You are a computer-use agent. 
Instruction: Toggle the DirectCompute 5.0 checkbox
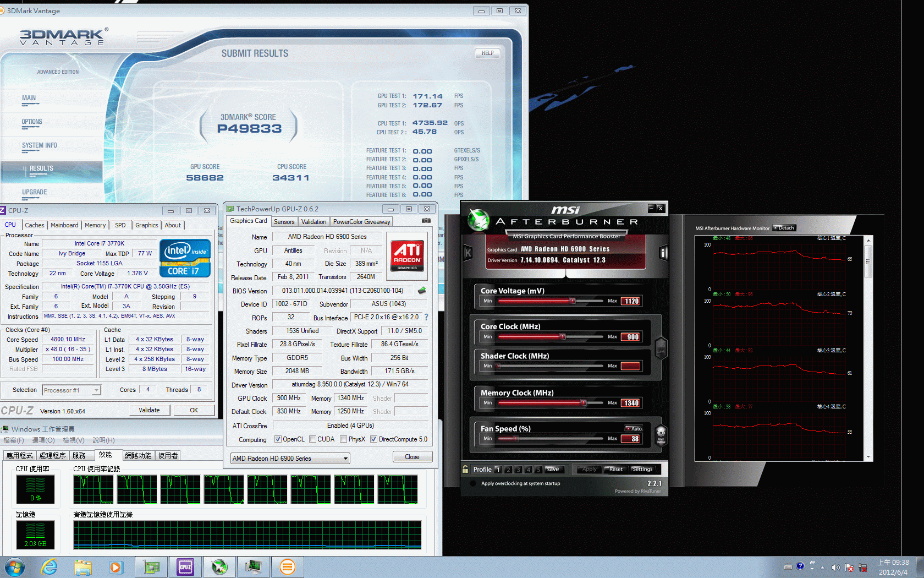click(x=373, y=439)
